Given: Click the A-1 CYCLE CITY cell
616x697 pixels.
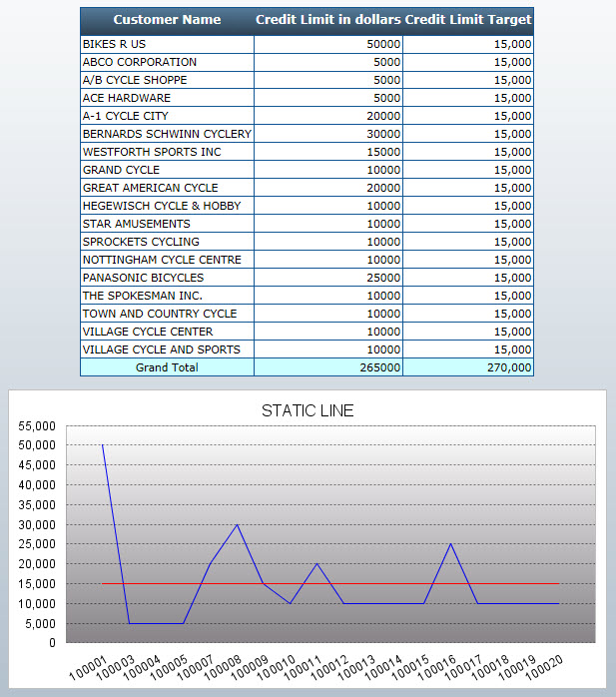Looking at the screenshot, I should coord(167,116).
